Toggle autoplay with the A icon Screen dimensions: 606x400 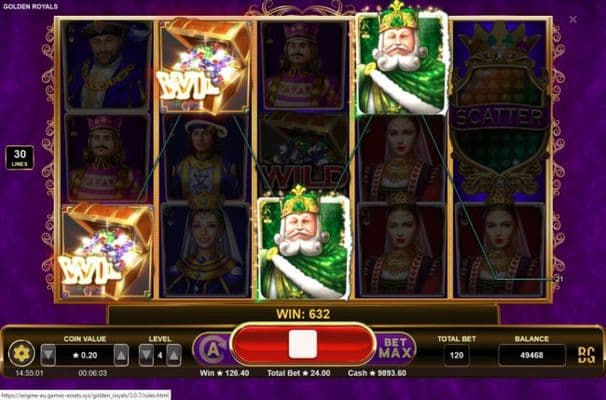tap(212, 350)
